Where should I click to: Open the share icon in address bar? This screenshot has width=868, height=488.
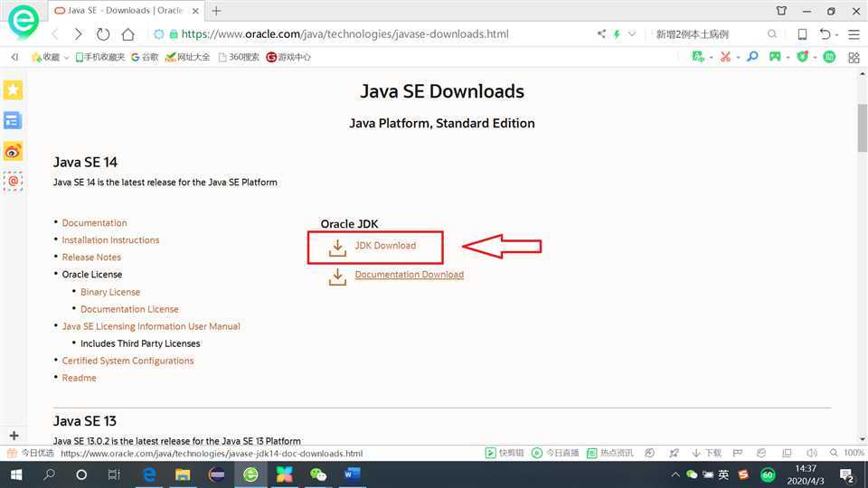[x=601, y=33]
